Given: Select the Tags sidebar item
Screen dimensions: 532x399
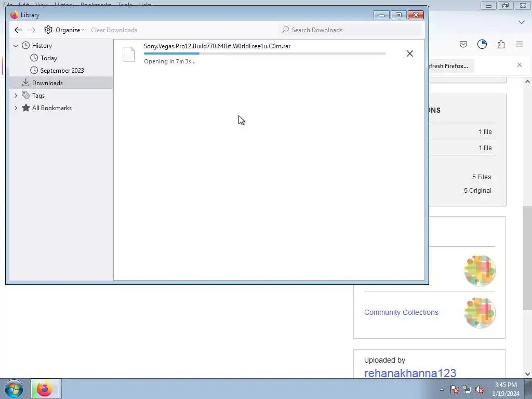Looking at the screenshot, I should pos(38,96).
